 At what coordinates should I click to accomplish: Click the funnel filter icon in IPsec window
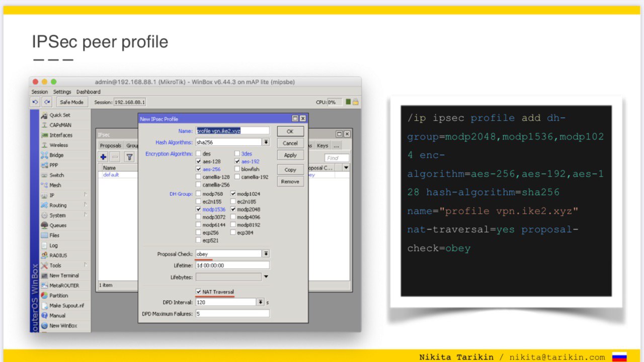click(129, 157)
